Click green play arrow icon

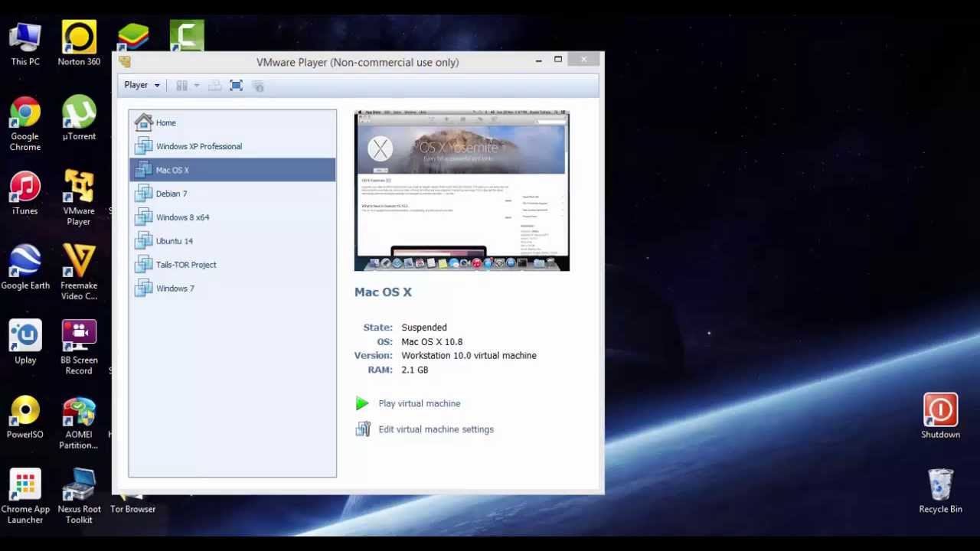coord(362,403)
